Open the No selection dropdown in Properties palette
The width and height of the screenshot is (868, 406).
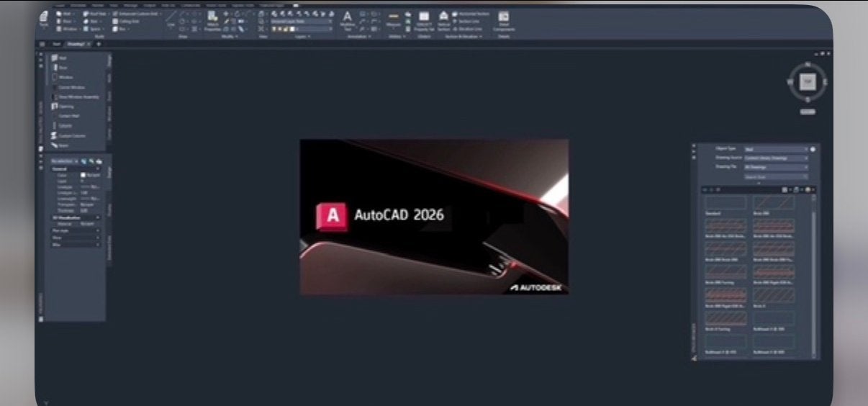click(65, 161)
